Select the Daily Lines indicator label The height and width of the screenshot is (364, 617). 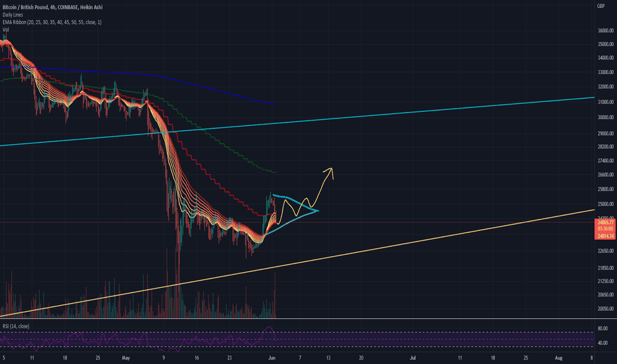click(x=13, y=15)
